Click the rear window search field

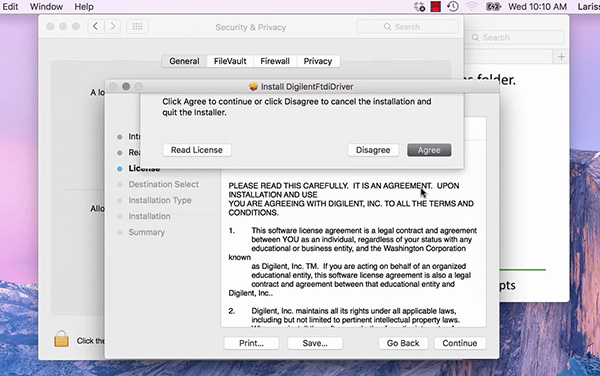514,37
